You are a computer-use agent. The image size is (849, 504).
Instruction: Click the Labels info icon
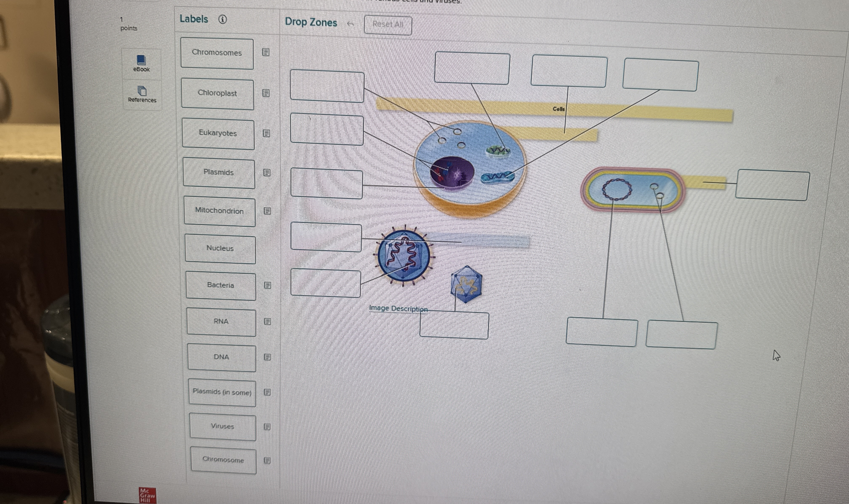[x=222, y=19]
